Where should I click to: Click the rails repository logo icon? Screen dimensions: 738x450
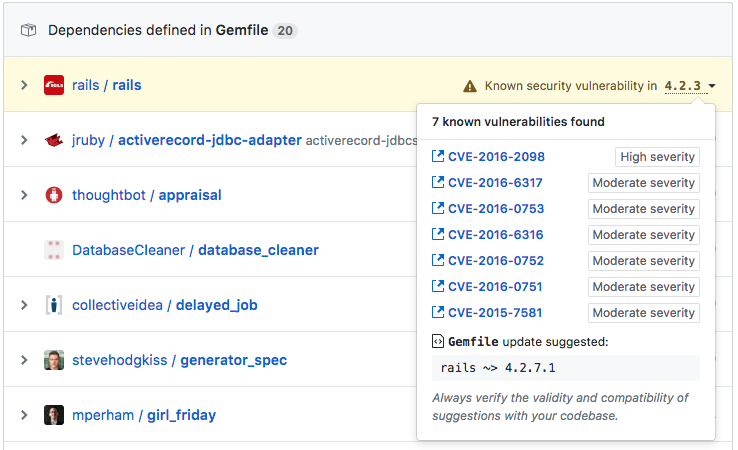54,85
